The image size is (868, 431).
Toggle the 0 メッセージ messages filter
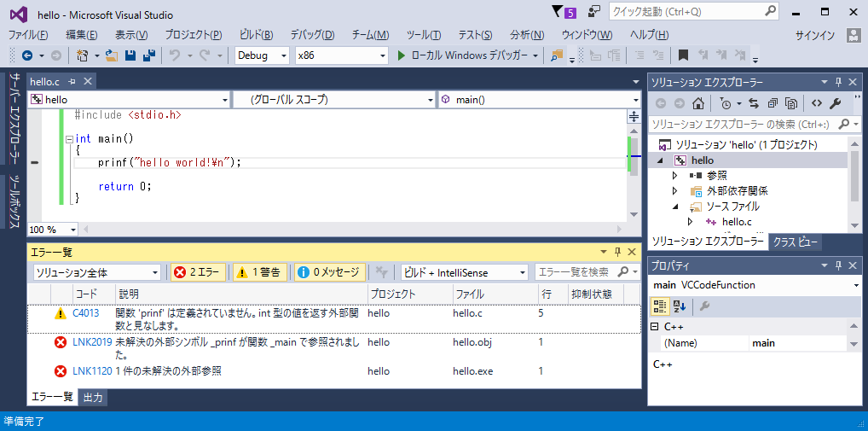(x=330, y=272)
